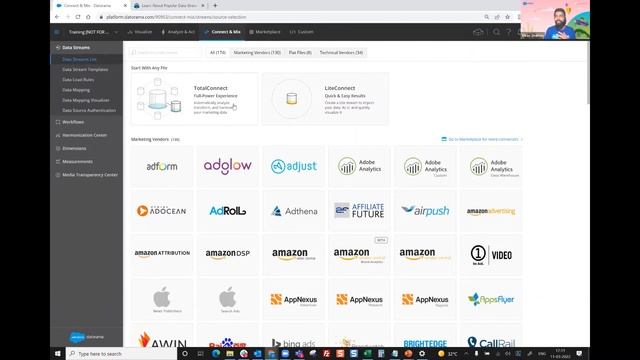
Task: Open the hamburger menu in the Datorama header
Action: (x=57, y=32)
